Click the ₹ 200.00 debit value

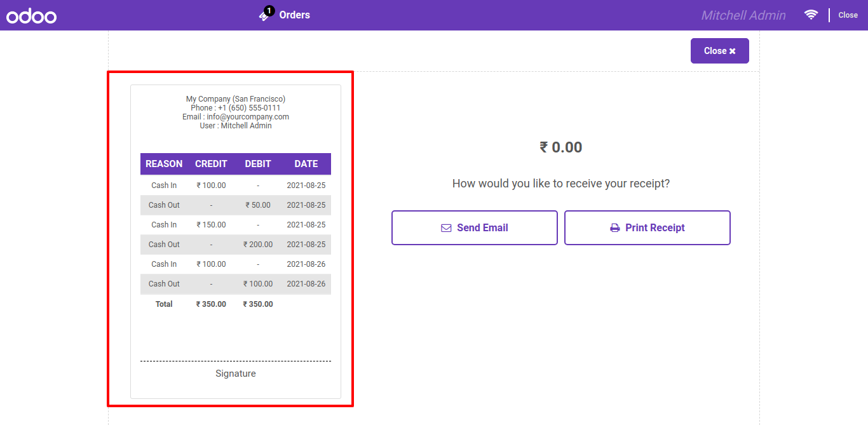(258, 245)
